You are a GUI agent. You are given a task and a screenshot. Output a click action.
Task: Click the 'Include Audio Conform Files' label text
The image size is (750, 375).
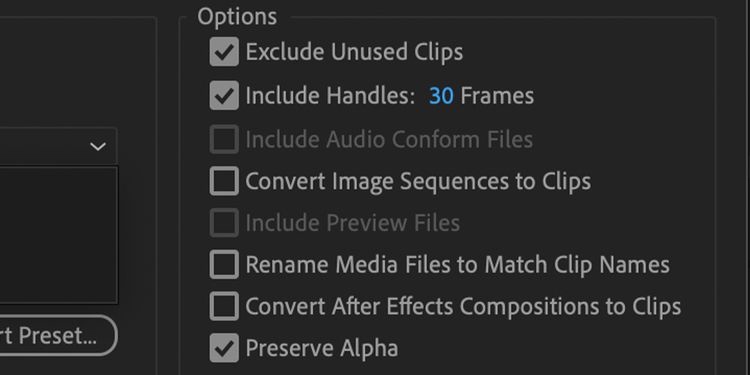(x=389, y=139)
